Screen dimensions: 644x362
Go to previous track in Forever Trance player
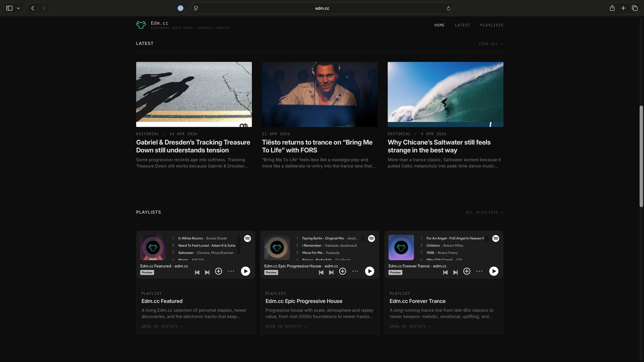pos(445,272)
